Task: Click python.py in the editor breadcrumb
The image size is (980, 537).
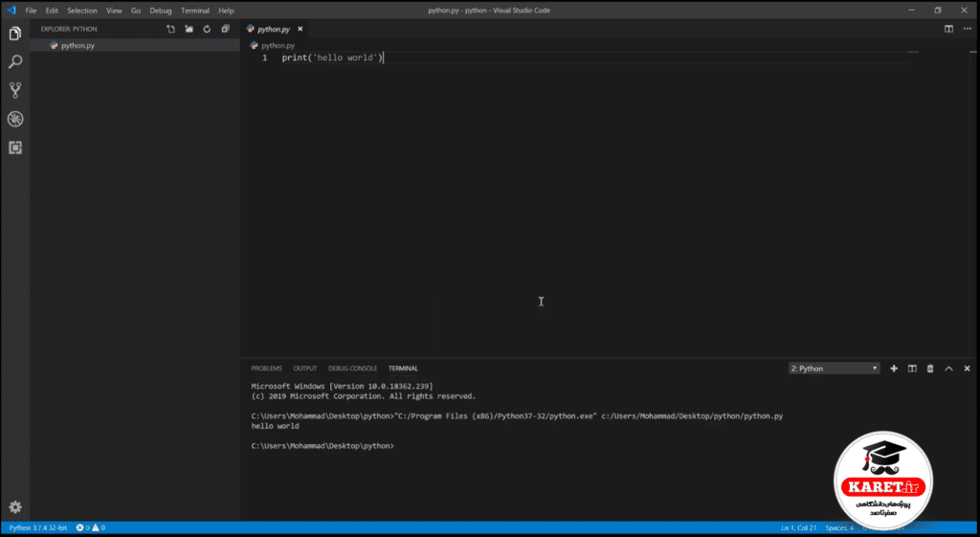Action: point(278,46)
